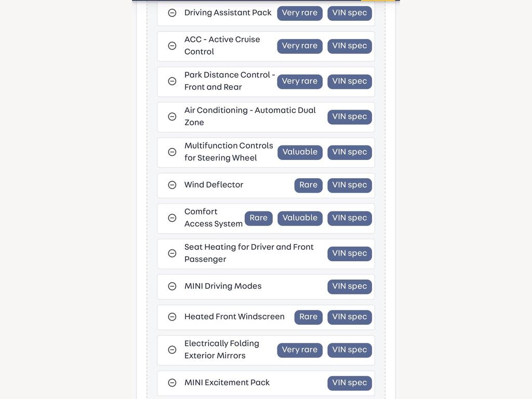Click minus icon beside Driving Assistant Pack

172,13
